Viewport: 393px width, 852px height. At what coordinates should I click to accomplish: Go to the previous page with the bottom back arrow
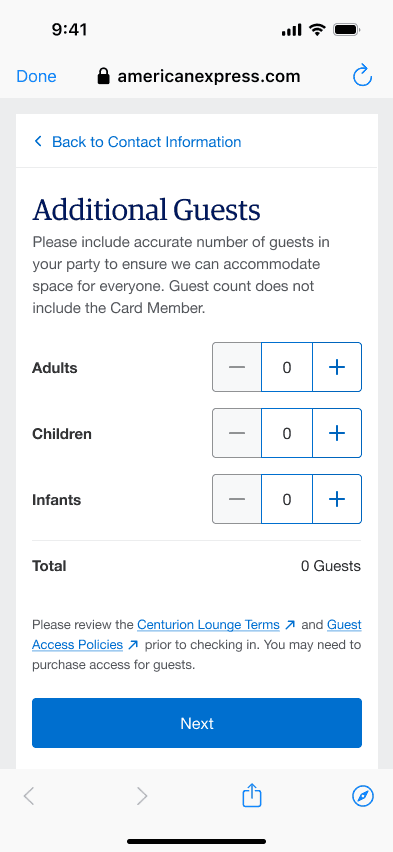pyautogui.click(x=29, y=797)
